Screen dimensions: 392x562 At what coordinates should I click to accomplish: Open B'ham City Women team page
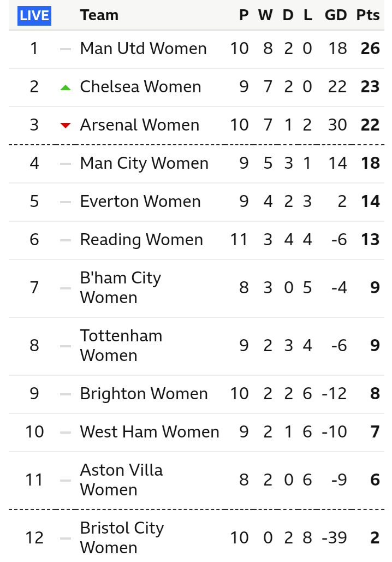point(120,288)
